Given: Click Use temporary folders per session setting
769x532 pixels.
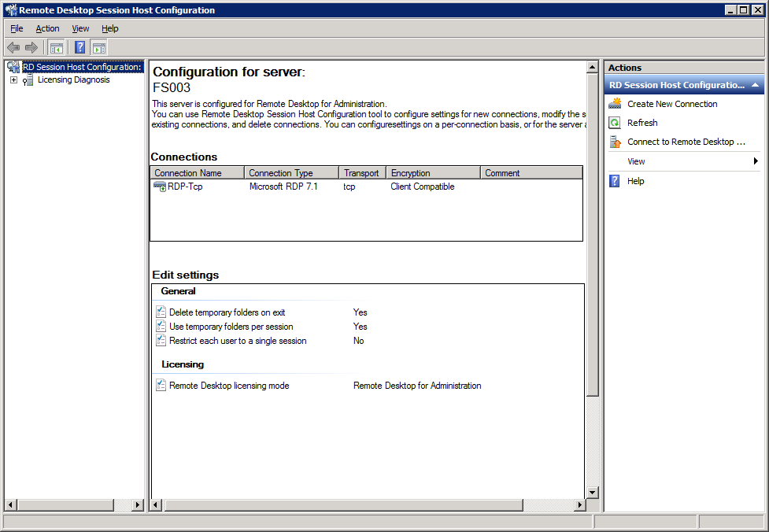Looking at the screenshot, I should pyautogui.click(x=231, y=327).
